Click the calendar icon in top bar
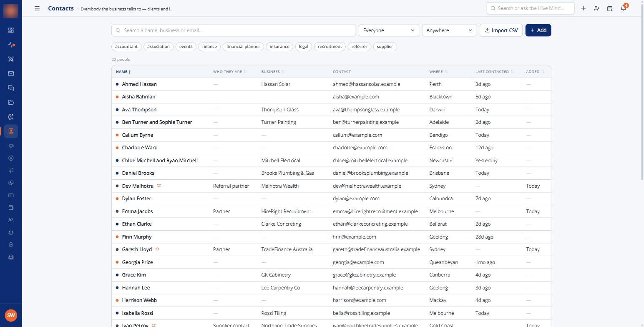Image resolution: width=644 pixels, height=327 pixels. (610, 8)
